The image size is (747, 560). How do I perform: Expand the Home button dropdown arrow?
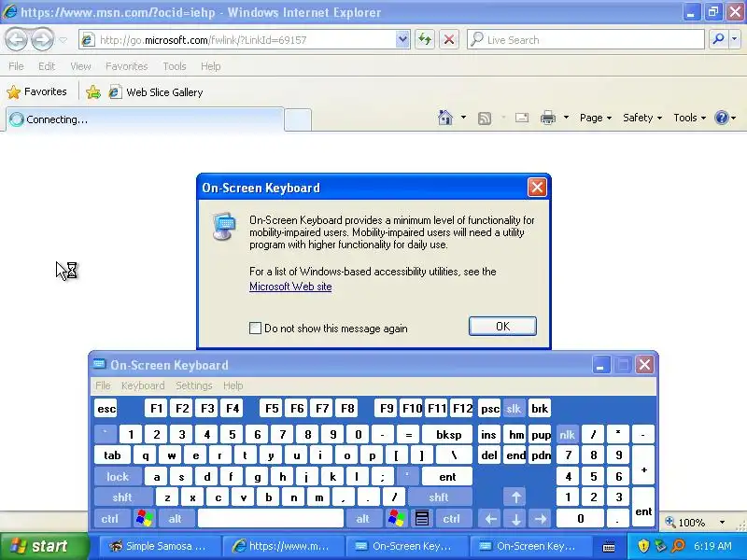[463, 118]
